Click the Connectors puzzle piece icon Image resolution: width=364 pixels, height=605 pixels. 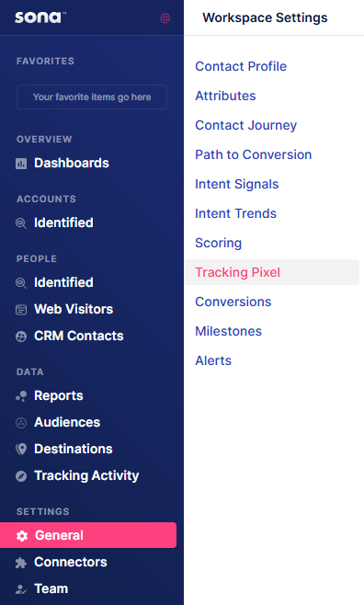21,563
